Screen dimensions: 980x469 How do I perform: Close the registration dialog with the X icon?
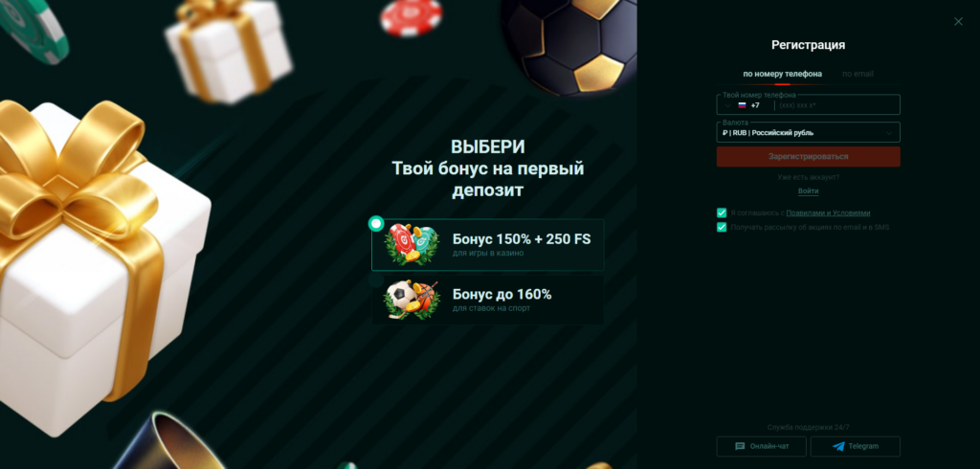tap(958, 21)
